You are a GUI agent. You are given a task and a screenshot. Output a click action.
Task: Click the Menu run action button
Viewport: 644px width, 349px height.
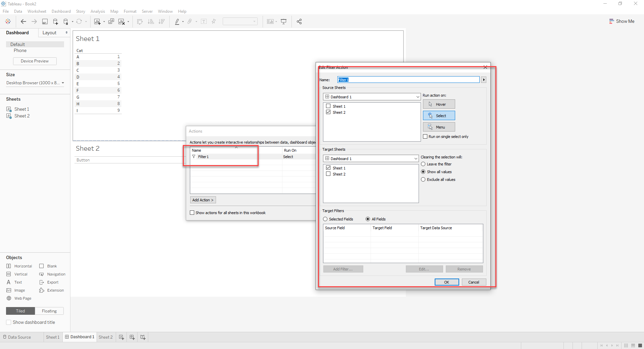439,127
